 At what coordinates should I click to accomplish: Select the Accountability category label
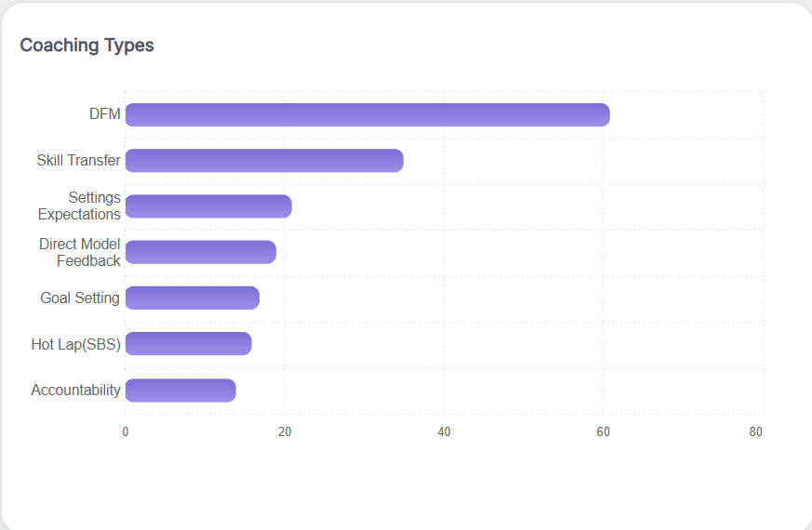click(75, 391)
